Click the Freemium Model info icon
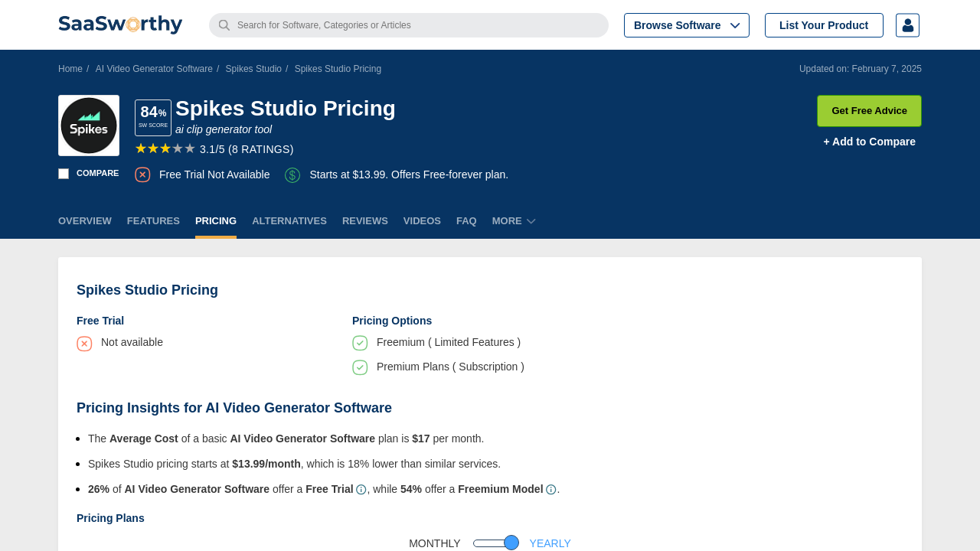Image resolution: width=980 pixels, height=551 pixels. click(551, 490)
